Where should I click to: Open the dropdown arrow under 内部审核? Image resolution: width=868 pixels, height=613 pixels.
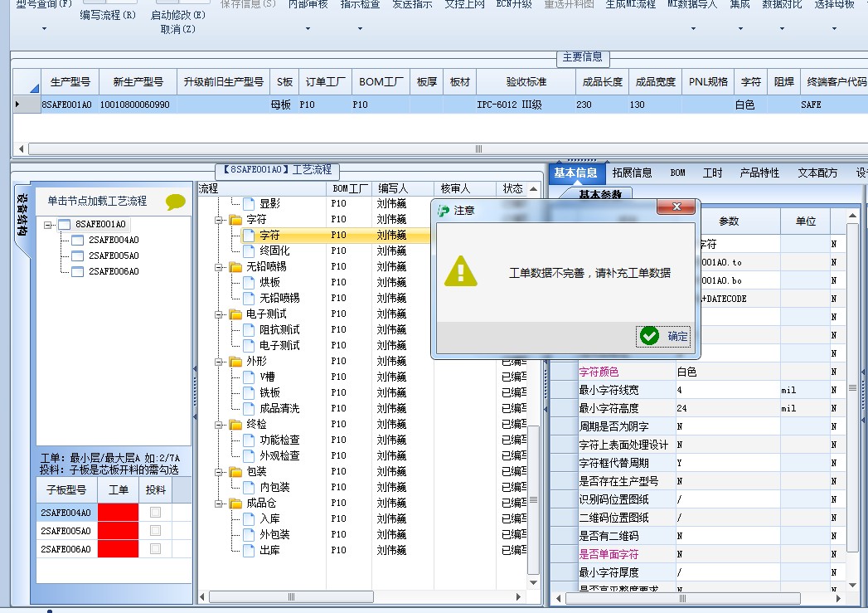click(x=308, y=29)
